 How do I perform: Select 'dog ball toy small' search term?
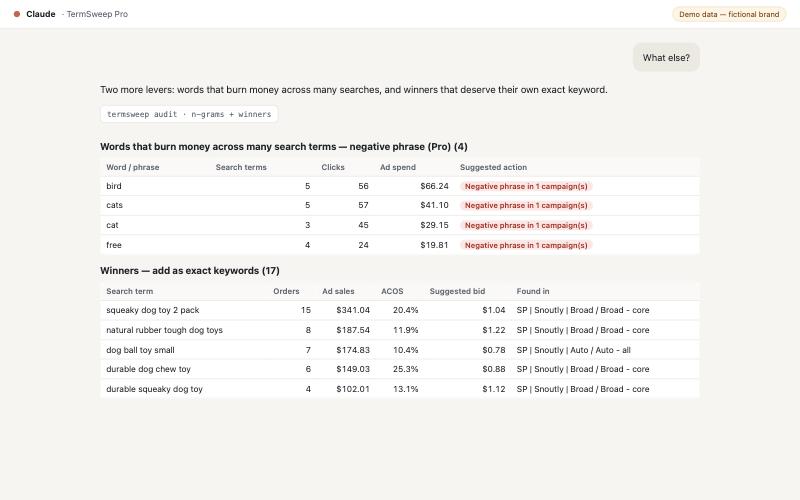pyautogui.click(x=140, y=350)
